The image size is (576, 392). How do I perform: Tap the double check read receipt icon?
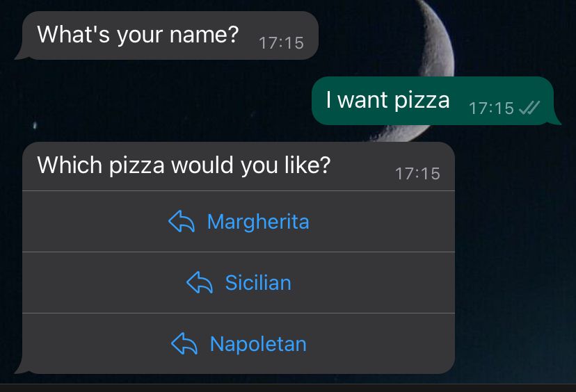(529, 108)
